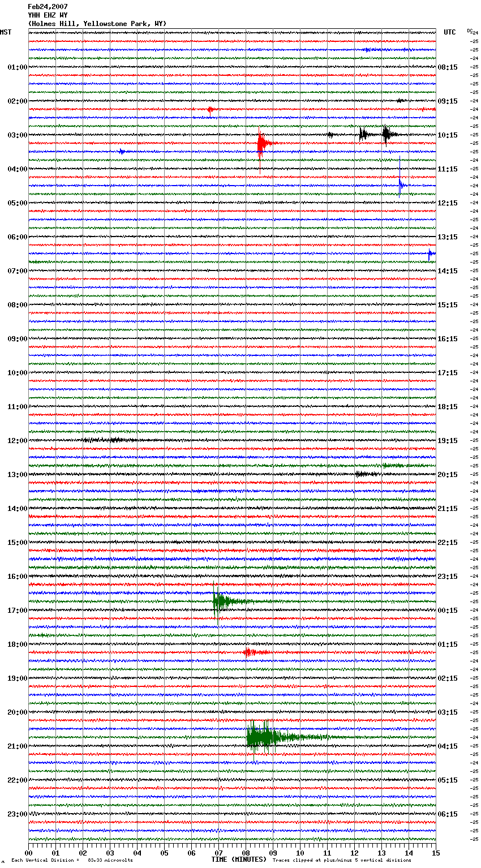Click the "20:00" MST time label
The image size is (481, 868).
coord(18,712)
